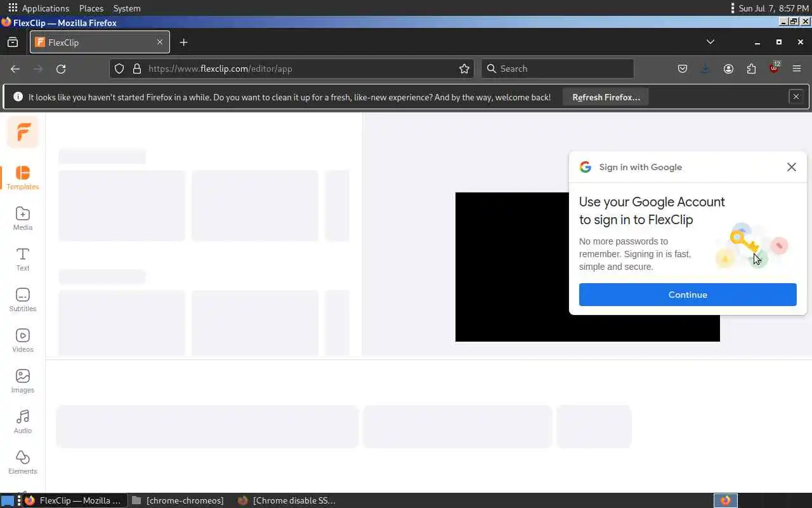Viewport: 812px width, 508px height.
Task: Open the Images sidebar panel
Action: 23,381
